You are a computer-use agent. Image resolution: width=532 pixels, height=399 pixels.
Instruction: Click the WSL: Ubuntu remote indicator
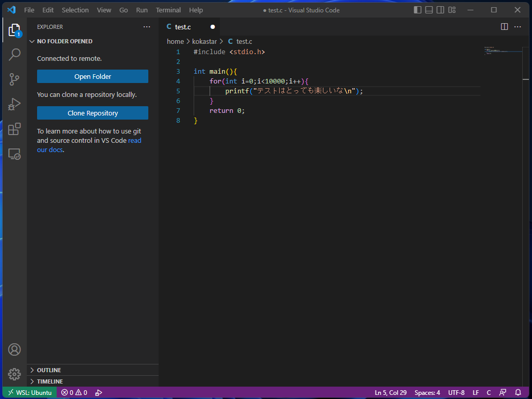(30, 393)
